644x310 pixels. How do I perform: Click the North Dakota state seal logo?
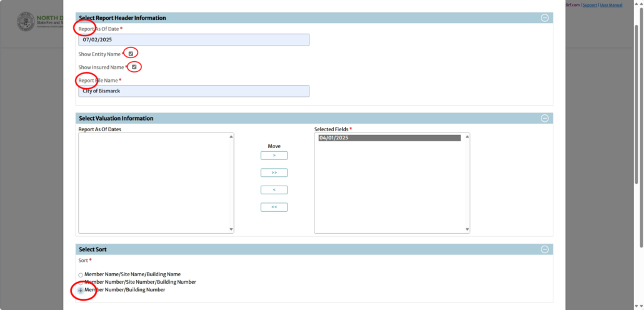tap(26, 22)
